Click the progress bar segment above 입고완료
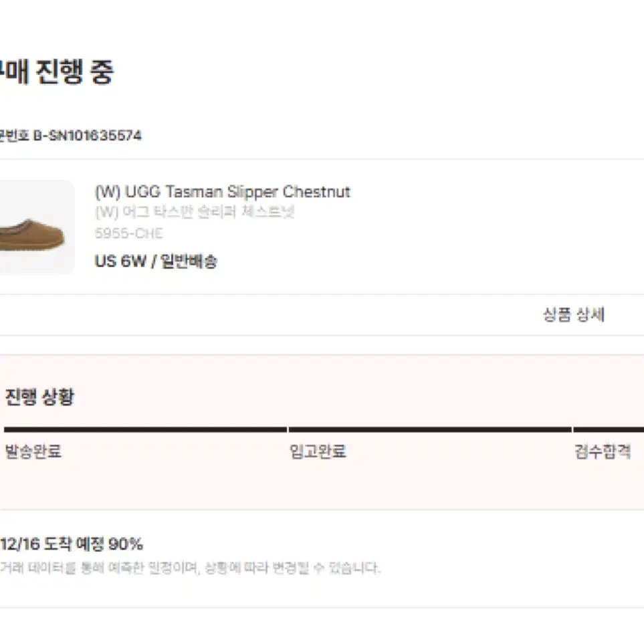The height and width of the screenshot is (644, 644). [430, 429]
